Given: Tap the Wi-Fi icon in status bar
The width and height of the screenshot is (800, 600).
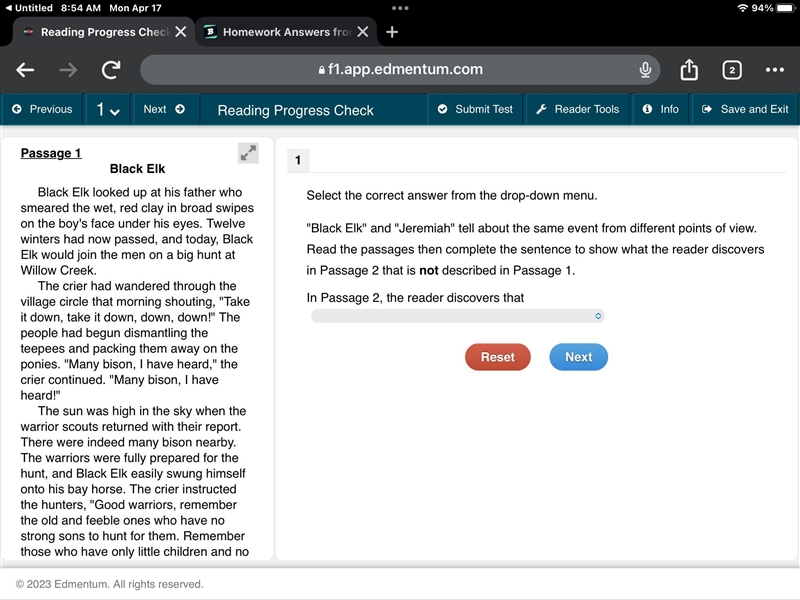Looking at the screenshot, I should [x=743, y=8].
